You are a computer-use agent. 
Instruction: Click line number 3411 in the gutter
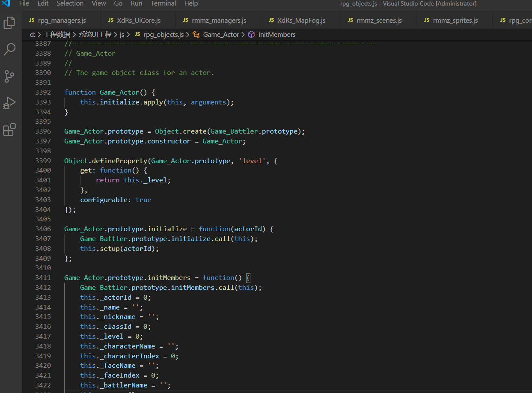pyautogui.click(x=43, y=278)
